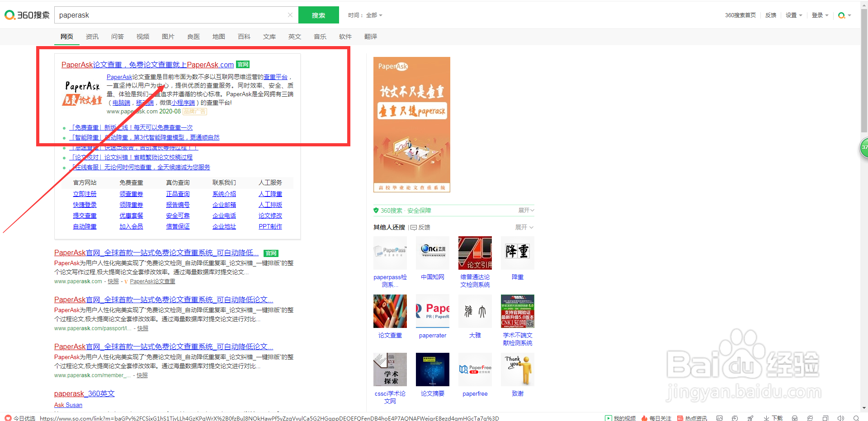Expand the 其他人还搜 section with 展开
This screenshot has height=421, width=868.
pos(524,227)
